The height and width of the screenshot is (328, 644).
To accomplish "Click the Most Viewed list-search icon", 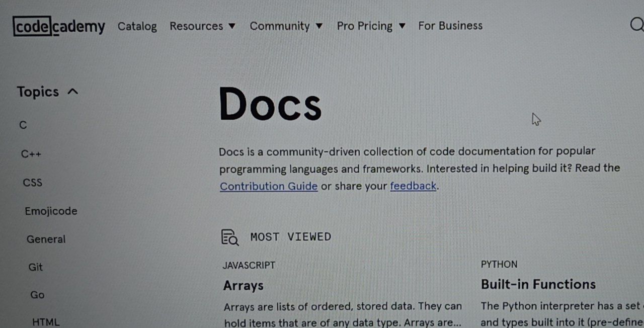I will [230, 237].
